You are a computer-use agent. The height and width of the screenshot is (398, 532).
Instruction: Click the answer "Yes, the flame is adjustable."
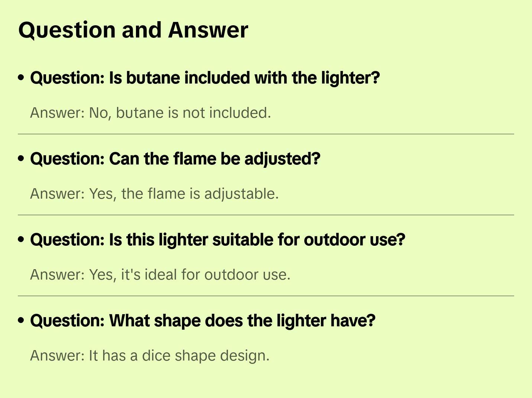(x=154, y=194)
